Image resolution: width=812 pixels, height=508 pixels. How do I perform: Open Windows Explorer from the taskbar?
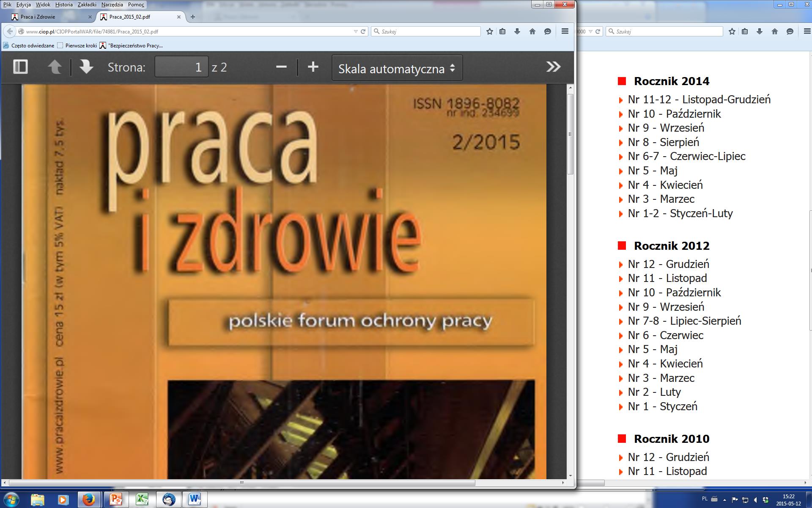tap(37, 500)
